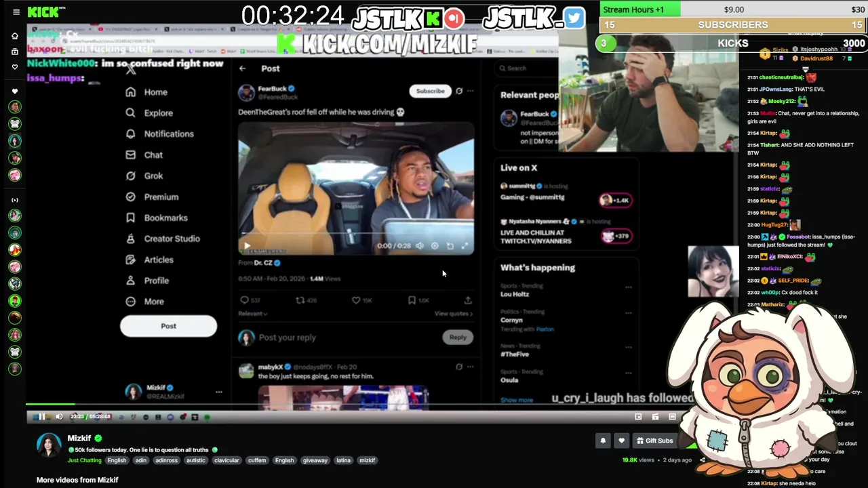The image size is (868, 488).
Task: Click the tweet video loop/PiP icon
Action: [x=450, y=246]
